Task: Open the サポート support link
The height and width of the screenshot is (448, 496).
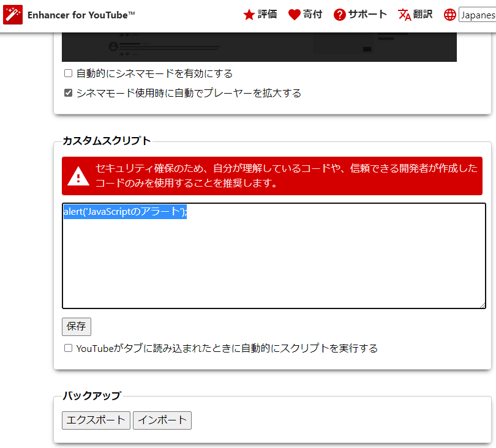Action: (x=367, y=14)
